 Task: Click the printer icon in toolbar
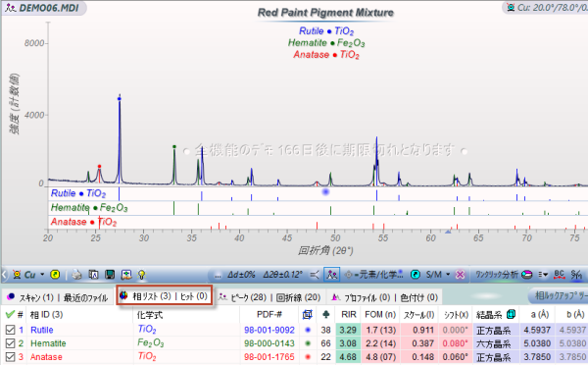pos(76,275)
